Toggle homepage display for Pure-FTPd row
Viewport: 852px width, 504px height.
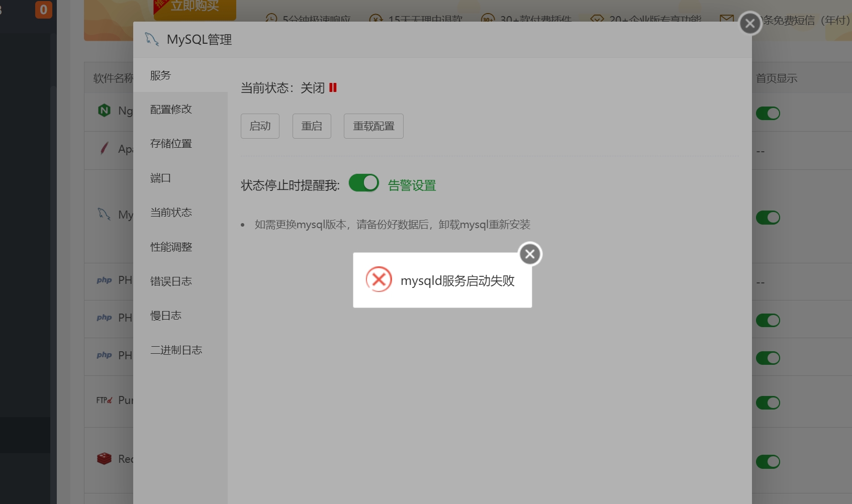tap(768, 403)
